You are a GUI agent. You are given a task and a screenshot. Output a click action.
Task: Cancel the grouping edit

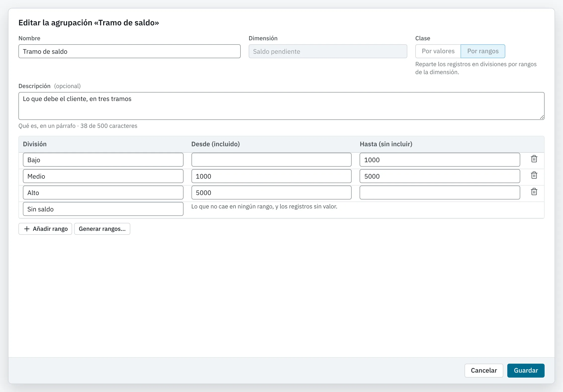[484, 371]
